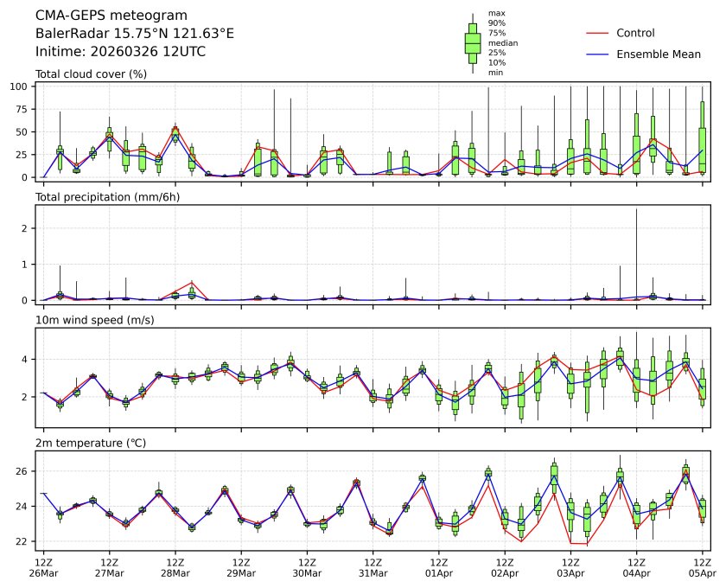This screenshot has height=588, width=726.
Task: Click the 12Z 26Mar time axis label
Action: 43,567
